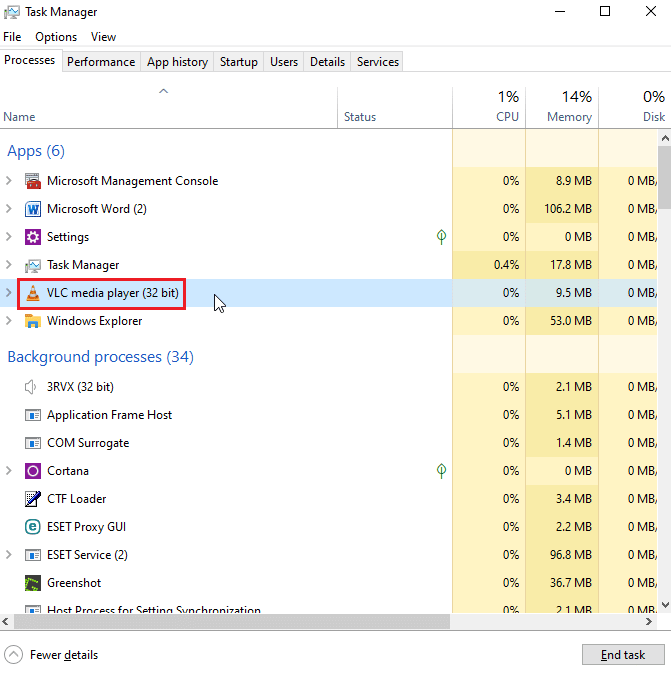Select the Microsoft Word 106.2 MB memory cell
671x676 pixels.
point(562,209)
